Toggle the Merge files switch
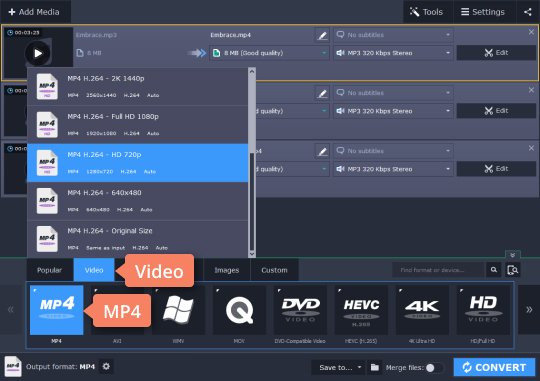 [x=434, y=368]
